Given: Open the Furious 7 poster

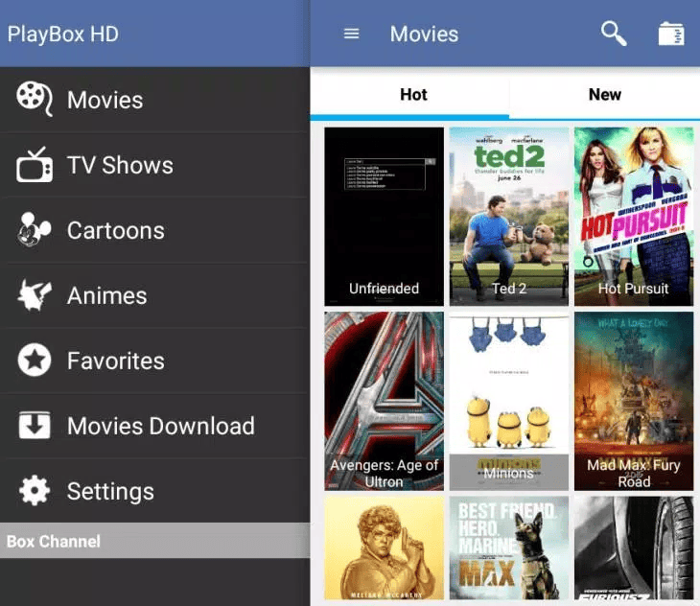Looking at the screenshot, I should tap(634, 548).
